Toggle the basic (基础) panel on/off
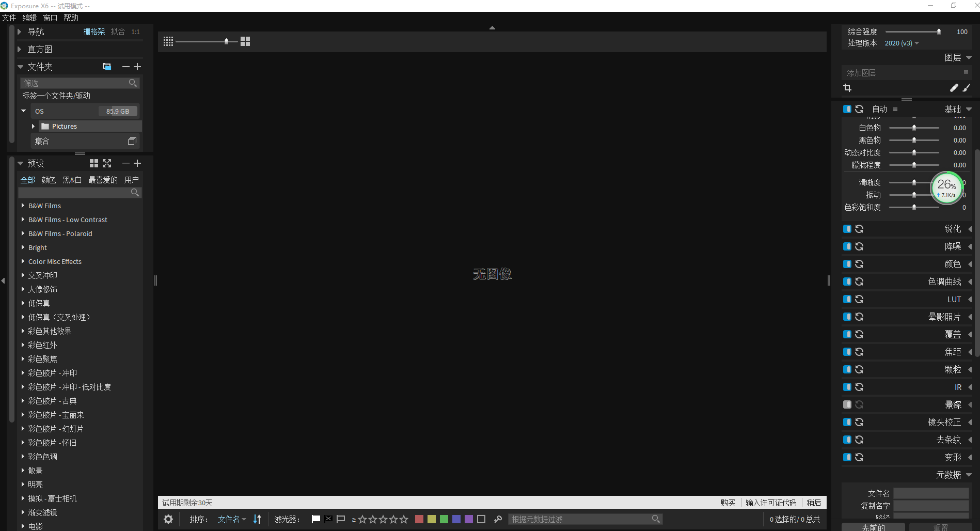The width and height of the screenshot is (980, 531). tap(847, 109)
